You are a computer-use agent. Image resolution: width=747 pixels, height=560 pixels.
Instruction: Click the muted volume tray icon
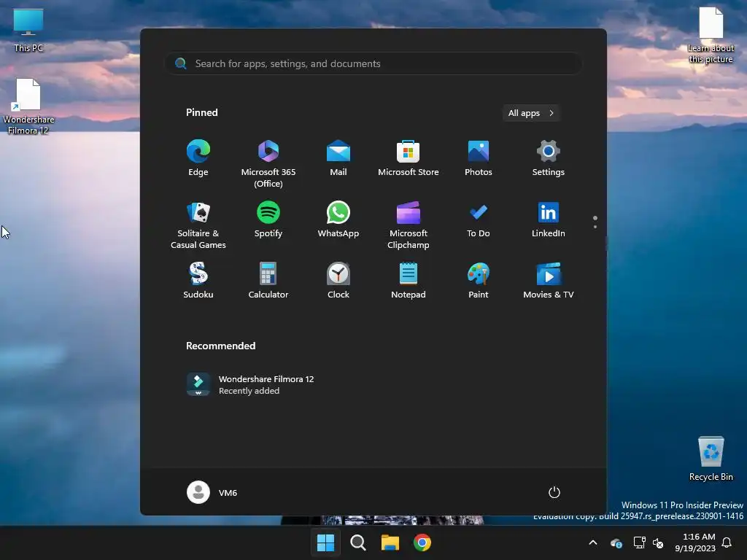[x=658, y=542]
